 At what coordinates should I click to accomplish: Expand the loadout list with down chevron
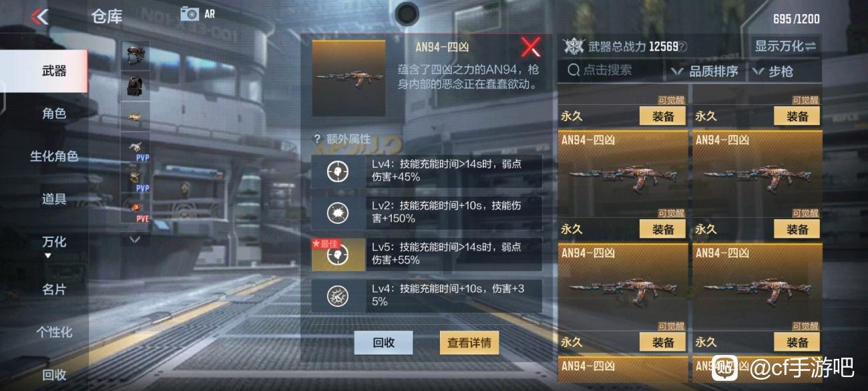[x=135, y=239]
